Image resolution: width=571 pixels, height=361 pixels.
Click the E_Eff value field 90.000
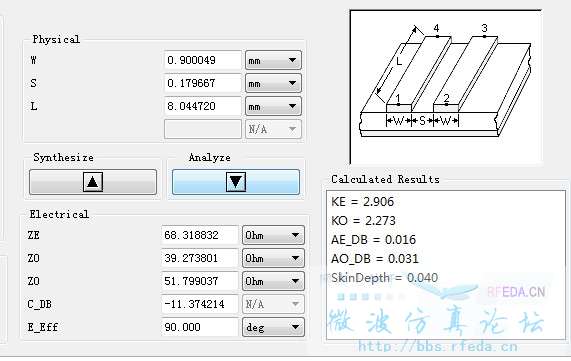pyautogui.click(x=200, y=327)
